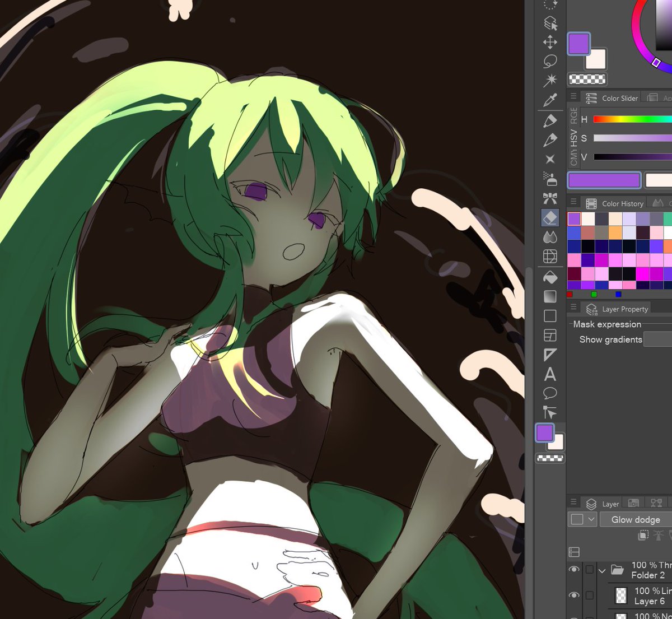Open the Show gradients dropdown

click(657, 339)
